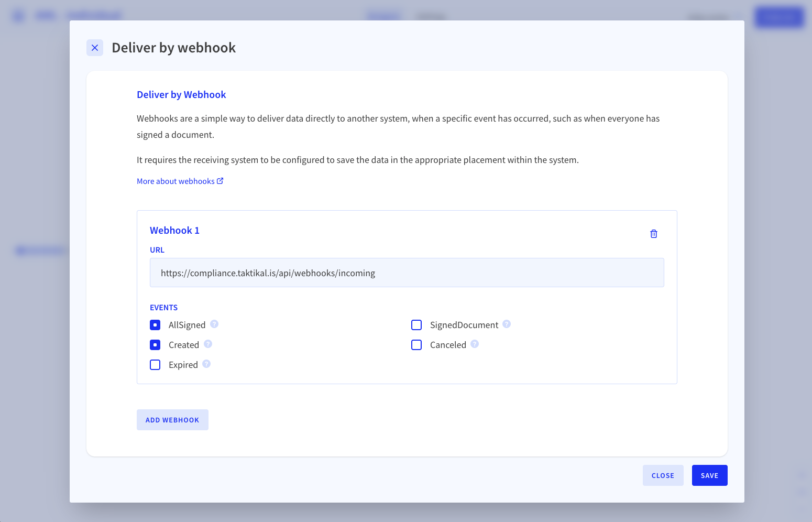Enable the Canceled event checkbox
Image resolution: width=812 pixels, height=522 pixels.
tap(416, 345)
